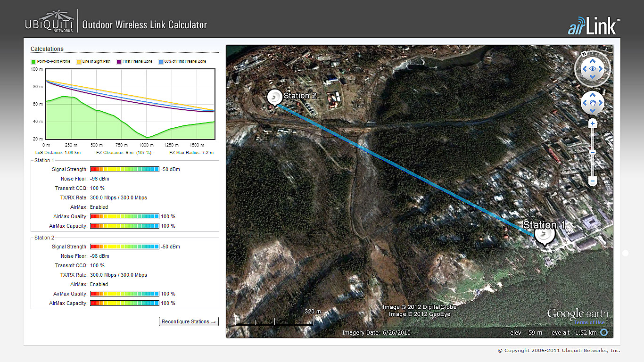Pan map right with the hand joystick arrow
The height and width of the screenshot is (362, 644).
(x=601, y=102)
